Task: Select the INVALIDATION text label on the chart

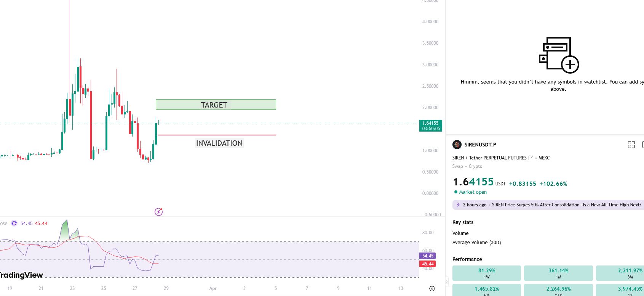Action: pyautogui.click(x=219, y=143)
